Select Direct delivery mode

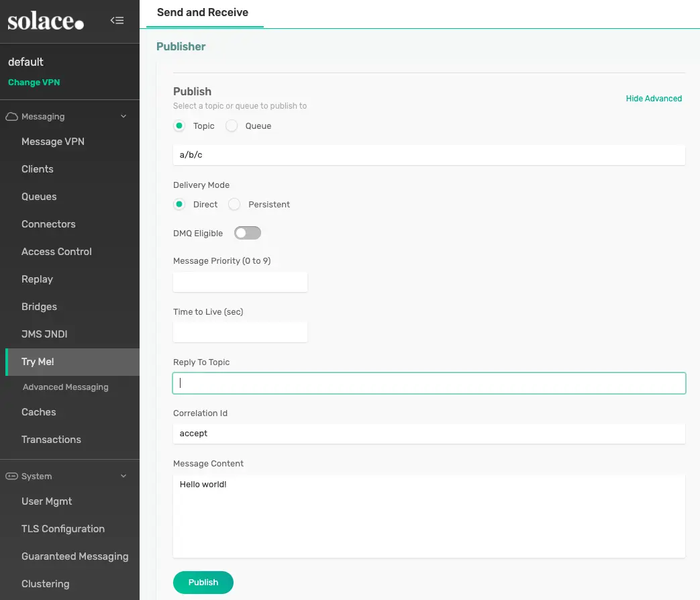click(x=179, y=204)
